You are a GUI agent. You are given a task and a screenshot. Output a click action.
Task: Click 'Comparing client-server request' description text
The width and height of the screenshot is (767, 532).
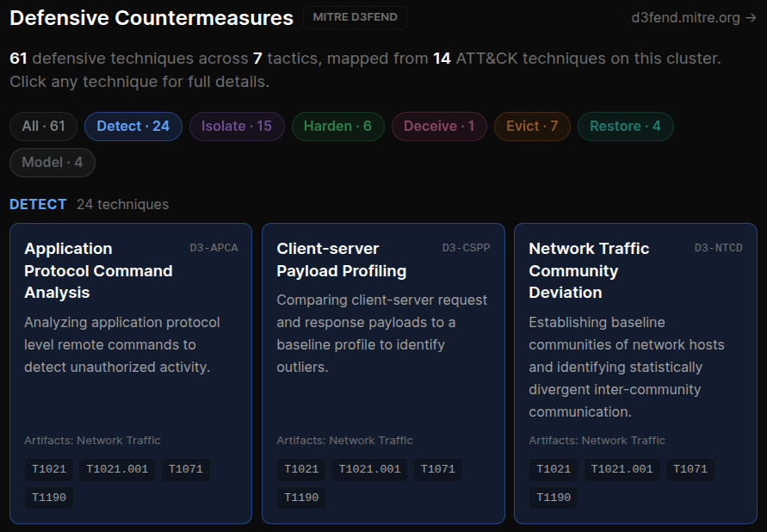coord(382,333)
